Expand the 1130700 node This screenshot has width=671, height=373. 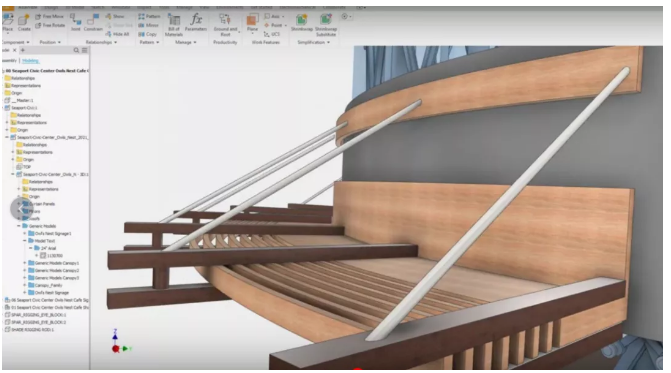(37, 255)
